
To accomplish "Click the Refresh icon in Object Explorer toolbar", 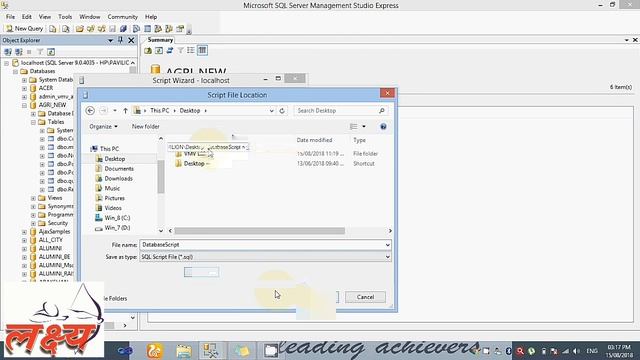I will [x=51, y=52].
